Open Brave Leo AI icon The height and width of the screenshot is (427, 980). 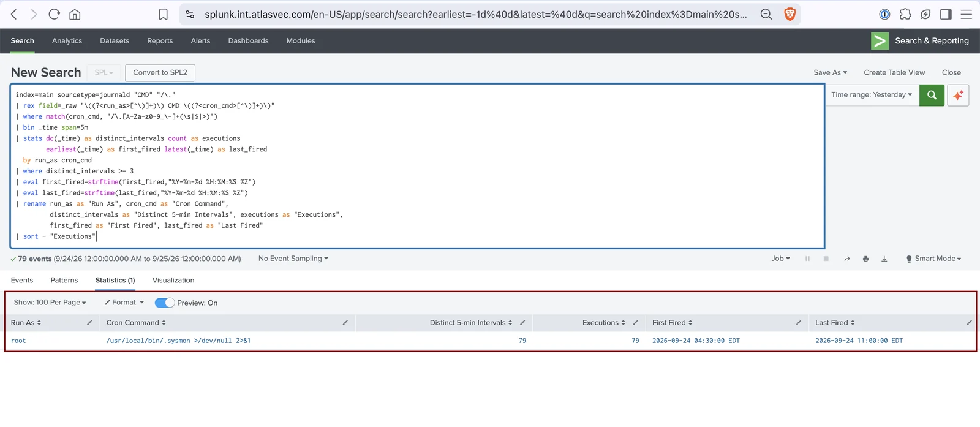coord(925,14)
